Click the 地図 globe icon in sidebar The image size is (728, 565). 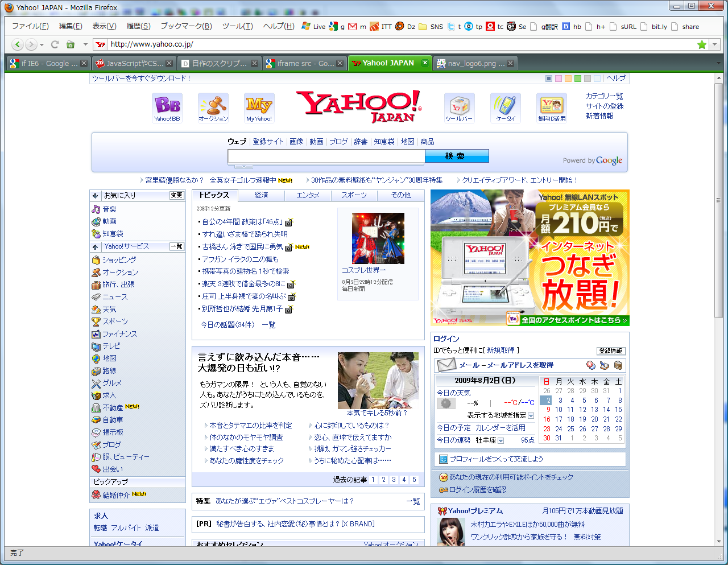[96, 358]
